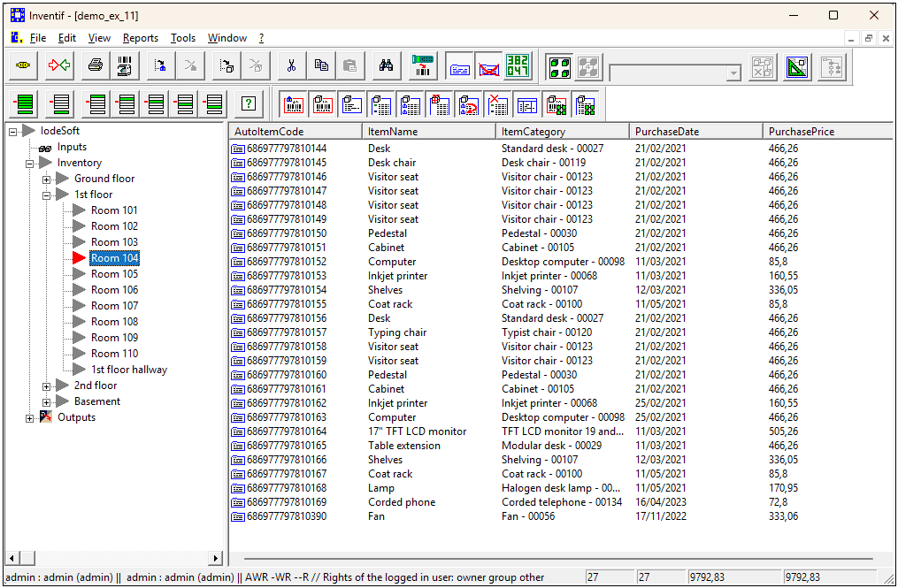Click the Copy toolbar icon

tap(323, 65)
